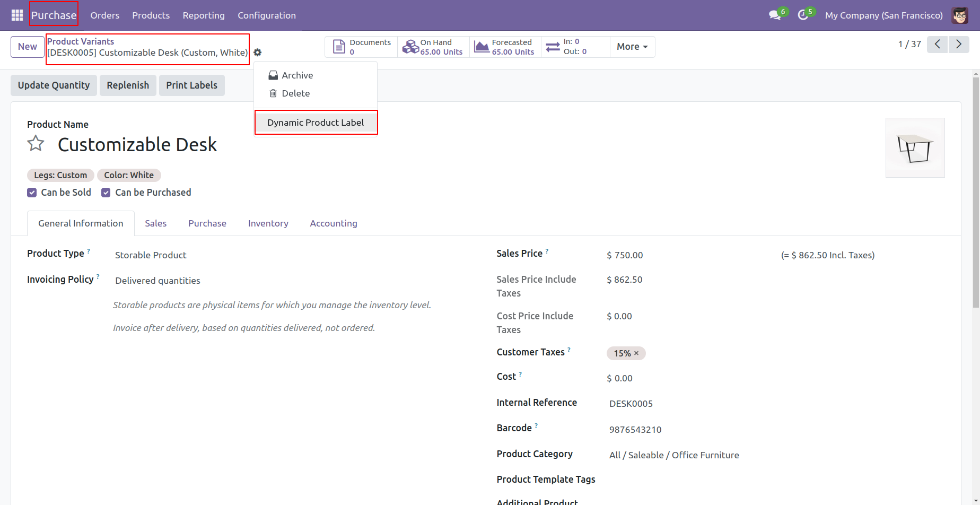Screen dimensions: 980x505
Task: Uncheck Can be Sold checkbox
Action: click(32, 193)
